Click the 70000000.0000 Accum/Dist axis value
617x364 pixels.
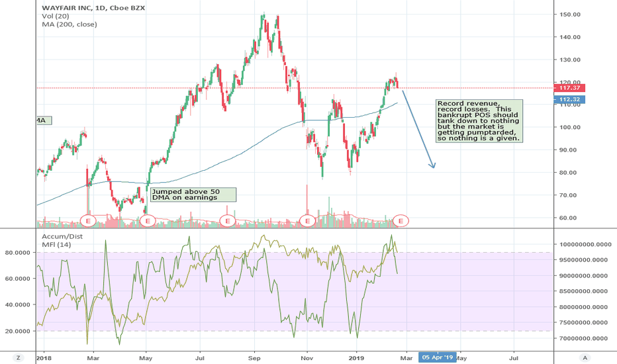583,338
